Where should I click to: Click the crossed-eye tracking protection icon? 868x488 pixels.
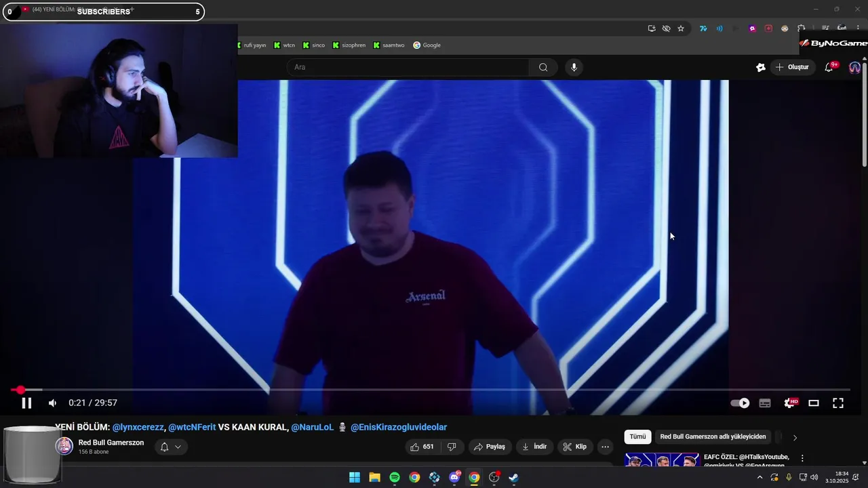coord(666,28)
